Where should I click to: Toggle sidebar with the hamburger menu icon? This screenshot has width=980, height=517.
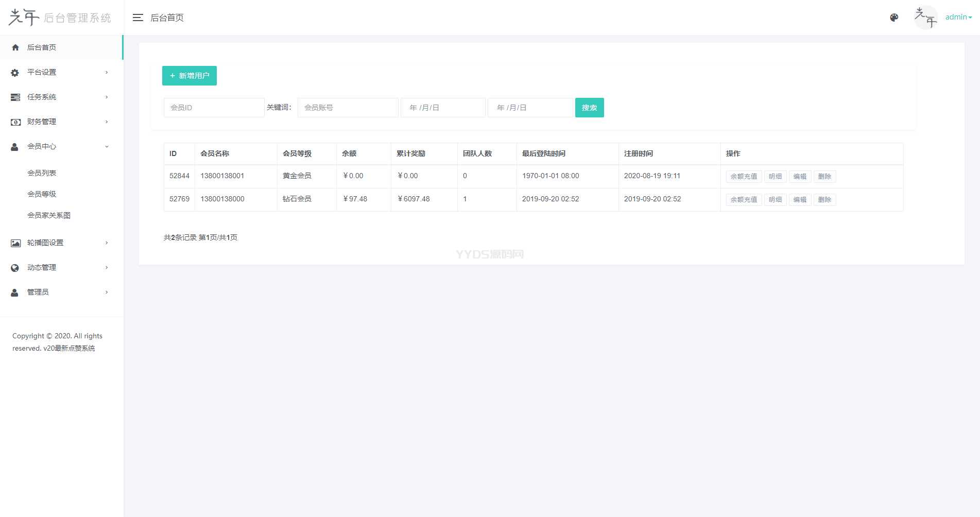tap(137, 18)
